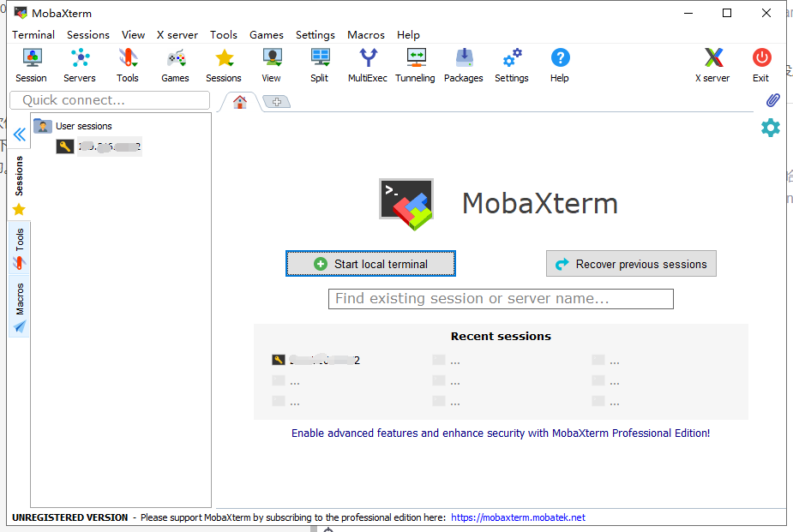Select the User sessions folder
Image resolution: width=793 pixels, height=532 pixels.
click(73, 126)
